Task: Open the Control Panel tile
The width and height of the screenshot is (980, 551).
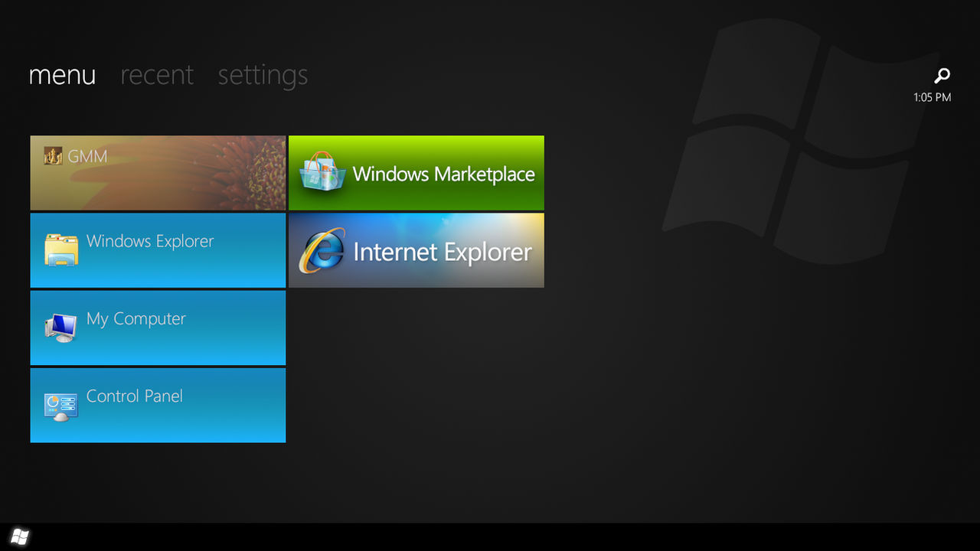Action: click(158, 406)
